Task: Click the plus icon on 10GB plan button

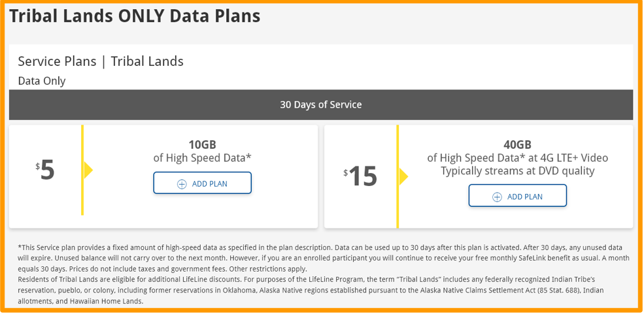Action: [182, 184]
